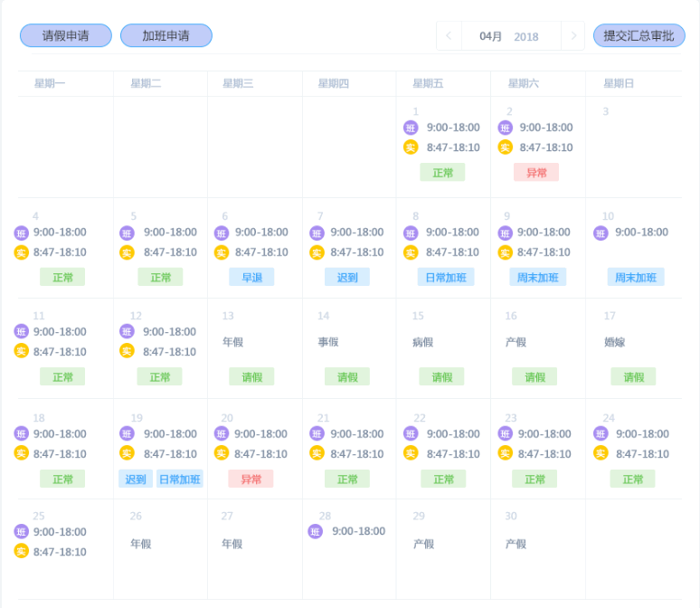Click the yellow 实 icon on day 21
Image resolution: width=700 pixels, height=608 pixels.
317,453
